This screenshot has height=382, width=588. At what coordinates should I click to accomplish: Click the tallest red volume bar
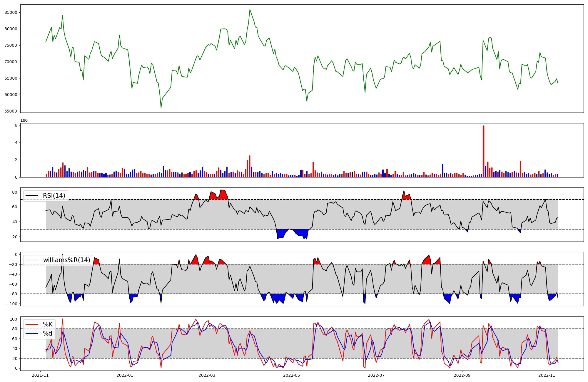pos(483,151)
